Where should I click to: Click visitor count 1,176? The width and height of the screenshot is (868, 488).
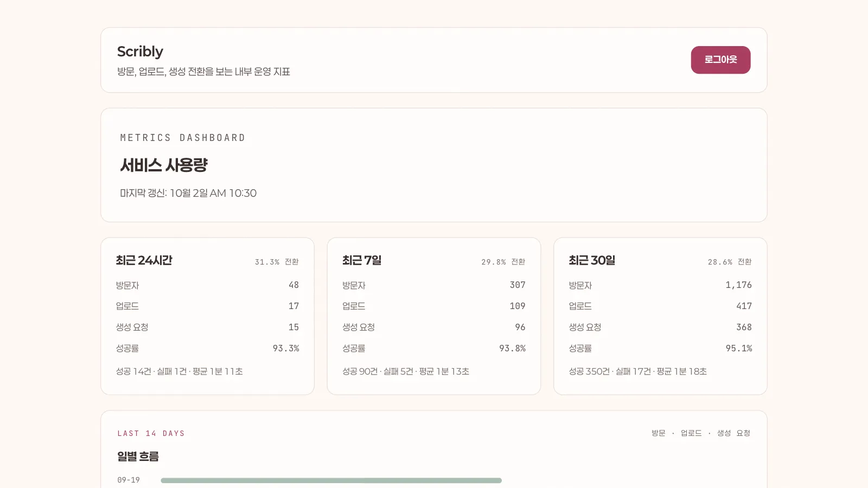(x=739, y=285)
